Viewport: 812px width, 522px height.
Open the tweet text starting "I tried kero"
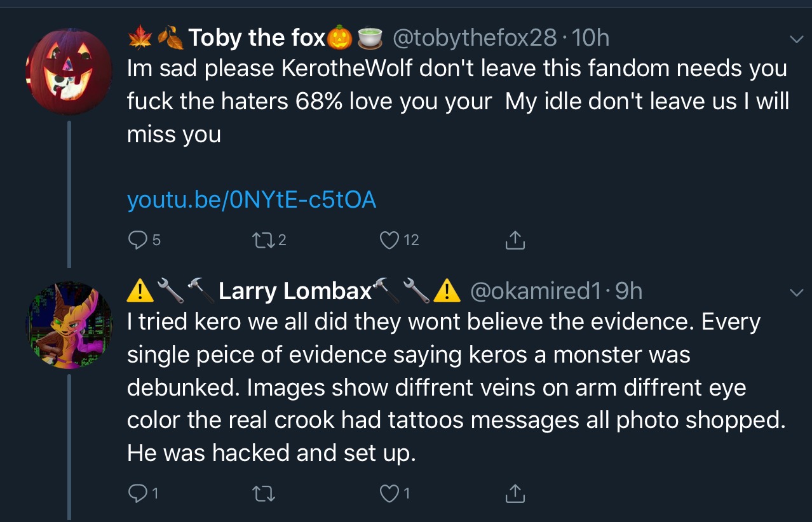coord(456,387)
